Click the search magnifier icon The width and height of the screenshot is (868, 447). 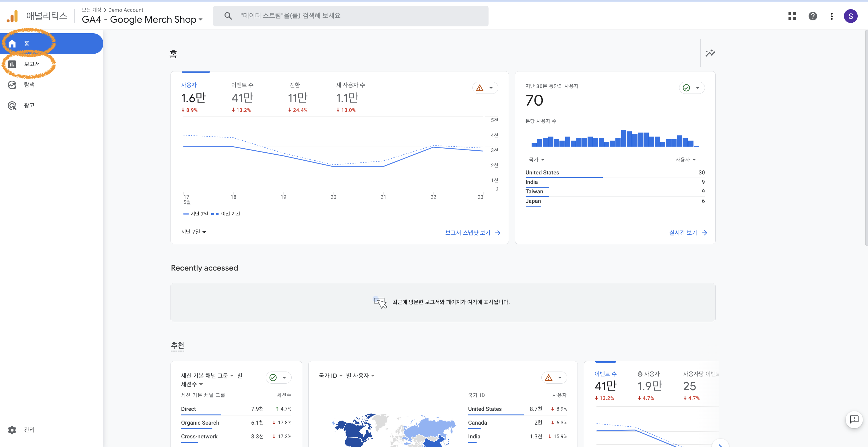[x=228, y=16]
